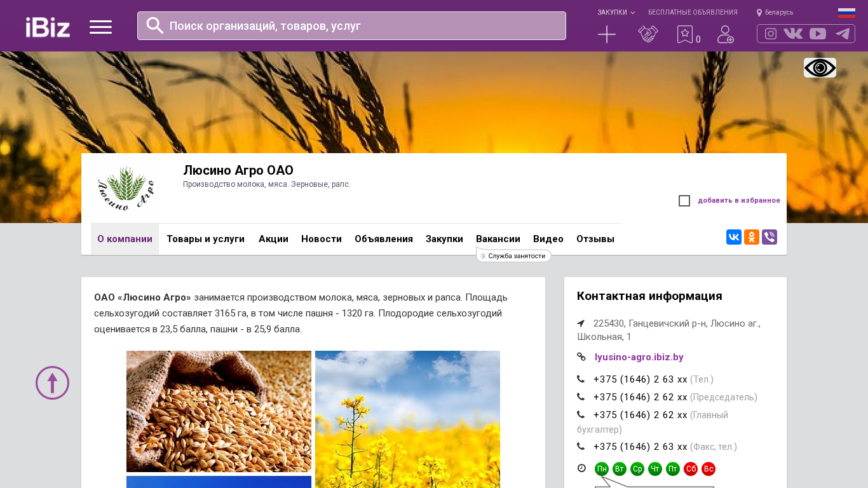Select the Ср day indicator

click(637, 469)
